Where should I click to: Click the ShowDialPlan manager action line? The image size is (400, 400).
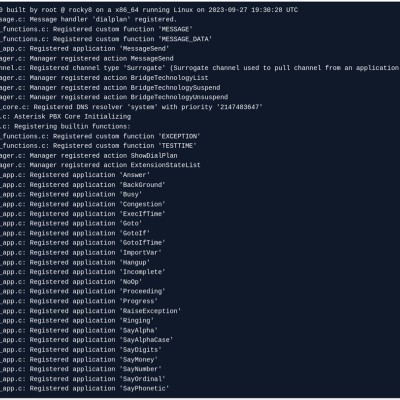click(89, 156)
